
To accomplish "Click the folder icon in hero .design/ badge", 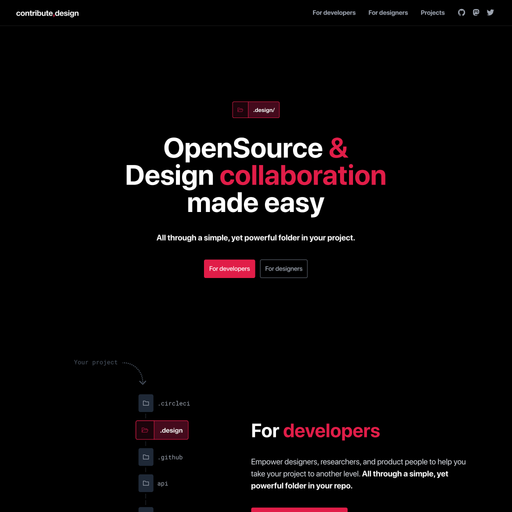I will pos(240,110).
